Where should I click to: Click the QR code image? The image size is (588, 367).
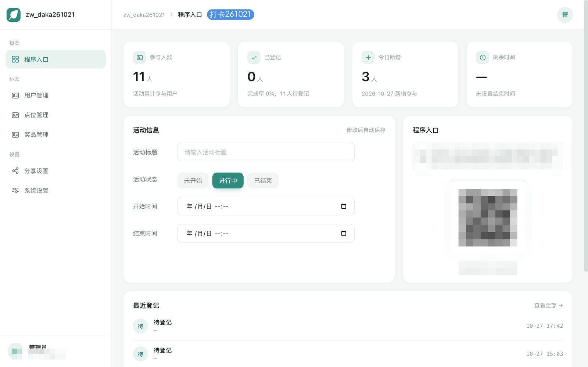pyautogui.click(x=488, y=217)
